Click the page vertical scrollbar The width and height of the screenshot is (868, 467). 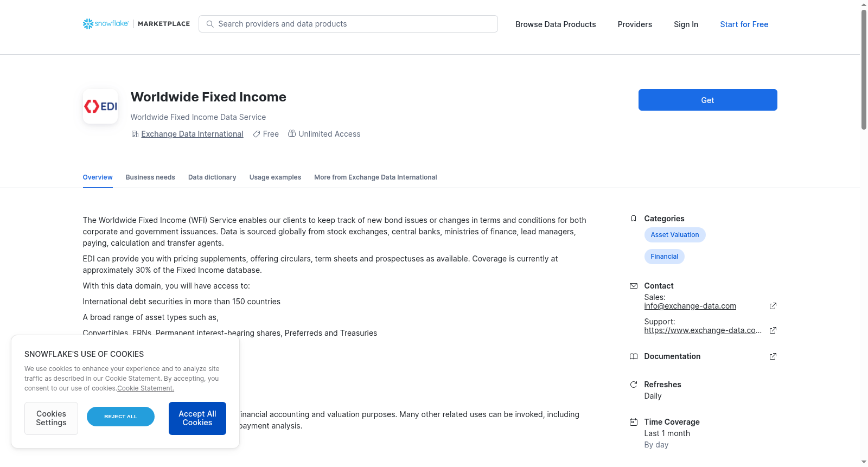coord(864,69)
